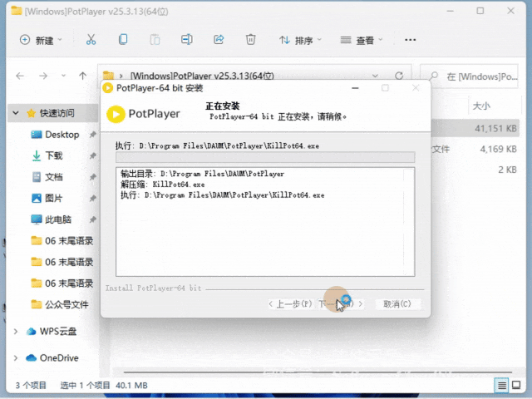Unpin Desktop using its pin icon
This screenshot has width=532, height=399.
92,135
